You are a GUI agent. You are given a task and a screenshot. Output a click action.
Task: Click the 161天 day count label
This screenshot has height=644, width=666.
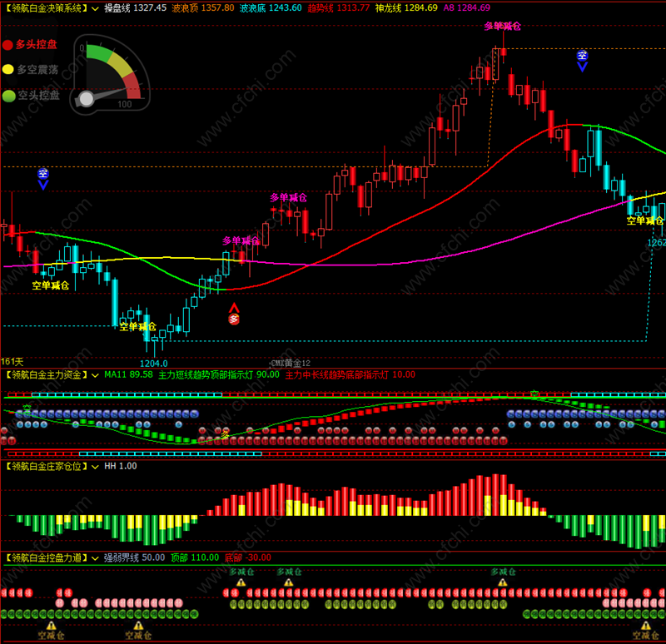pyautogui.click(x=12, y=362)
